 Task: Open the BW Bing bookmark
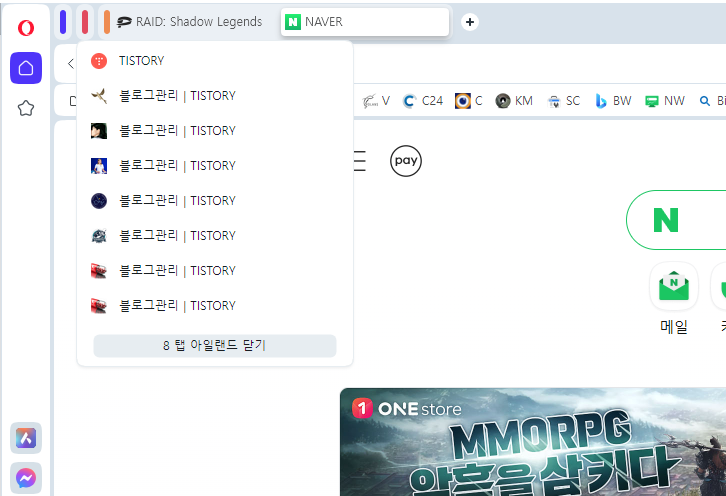(613, 100)
